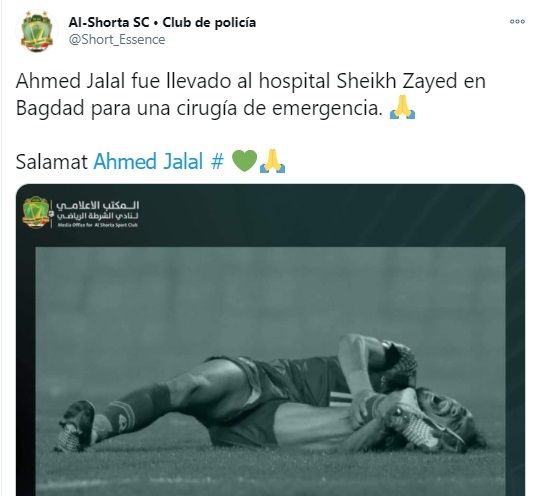Click cirugía de emergencia tweet text
This screenshot has height=496, width=540.
(x=280, y=108)
